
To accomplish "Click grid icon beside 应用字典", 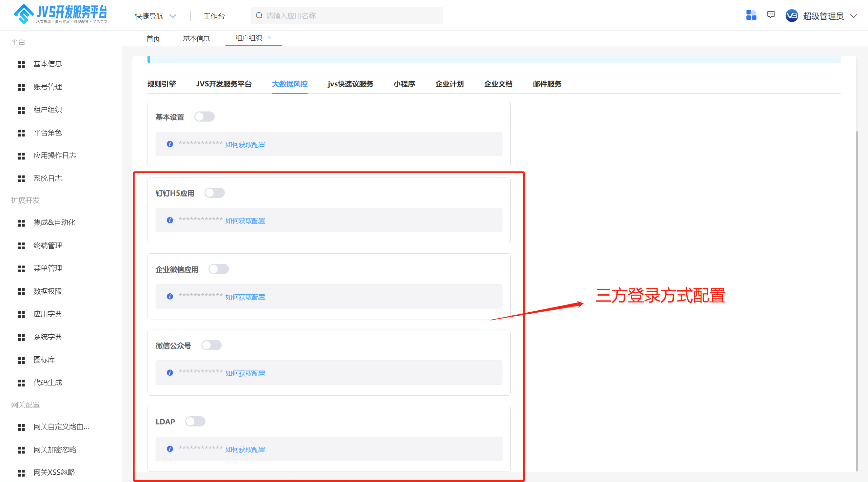I will (21, 314).
